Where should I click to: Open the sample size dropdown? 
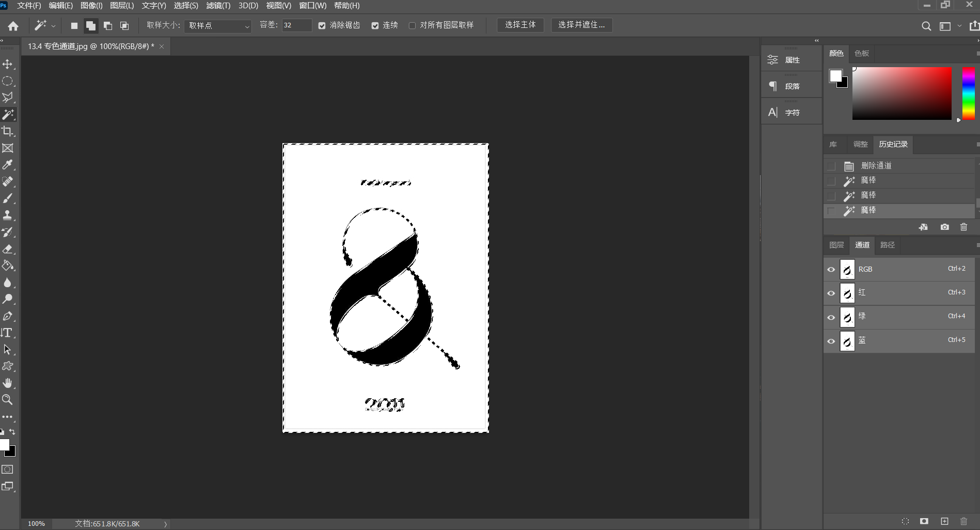[218, 26]
